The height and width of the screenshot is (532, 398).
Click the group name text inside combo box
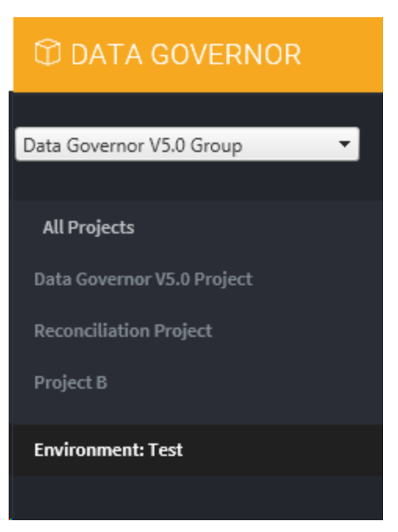tap(132, 146)
